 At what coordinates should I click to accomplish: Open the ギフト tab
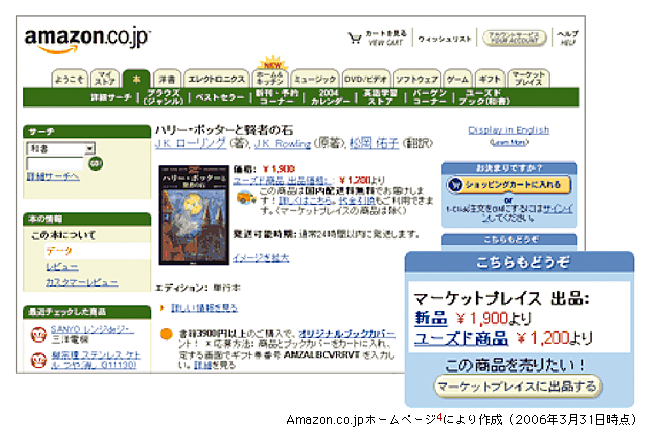tap(490, 79)
